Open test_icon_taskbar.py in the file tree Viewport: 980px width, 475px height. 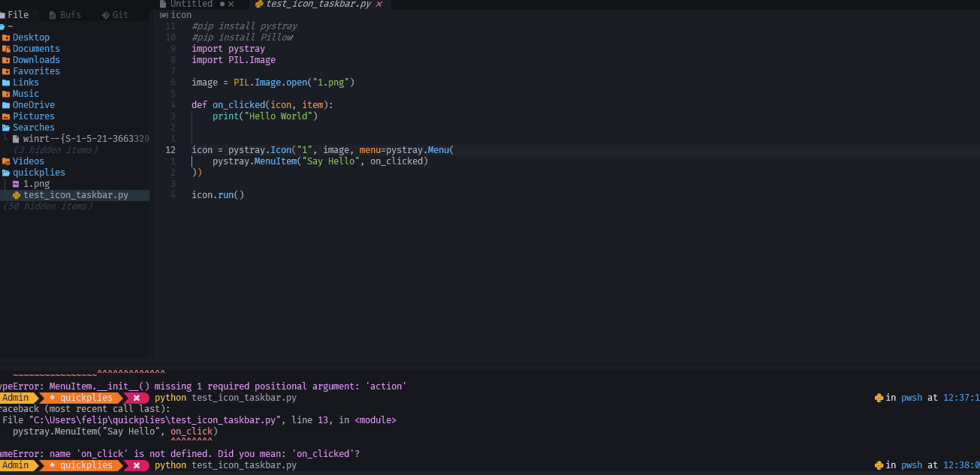75,195
